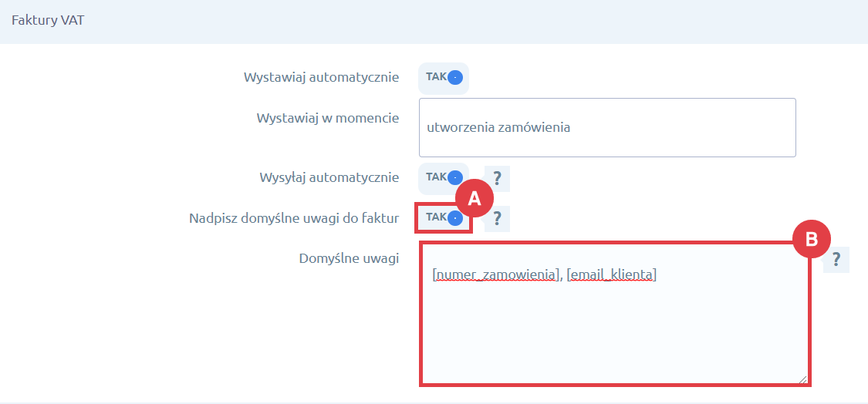Turn off the Wysyłaj automatycznie switch
868x404 pixels.
tap(444, 177)
